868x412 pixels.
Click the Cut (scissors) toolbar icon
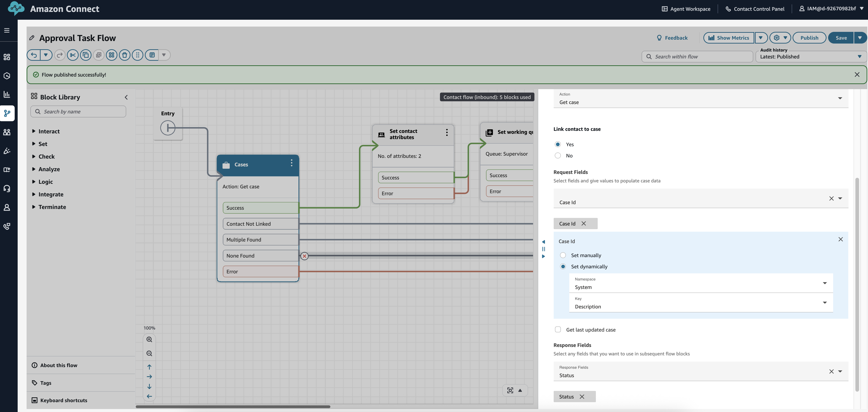(x=73, y=55)
